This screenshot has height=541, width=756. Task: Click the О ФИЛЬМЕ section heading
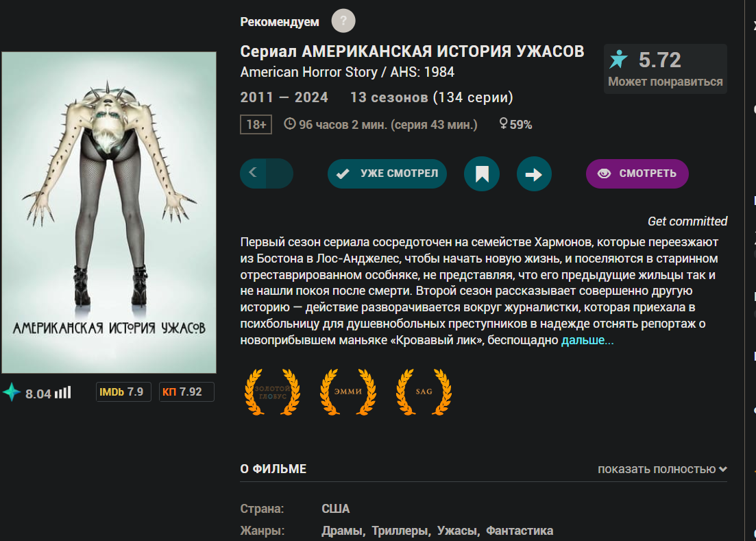[x=273, y=469]
